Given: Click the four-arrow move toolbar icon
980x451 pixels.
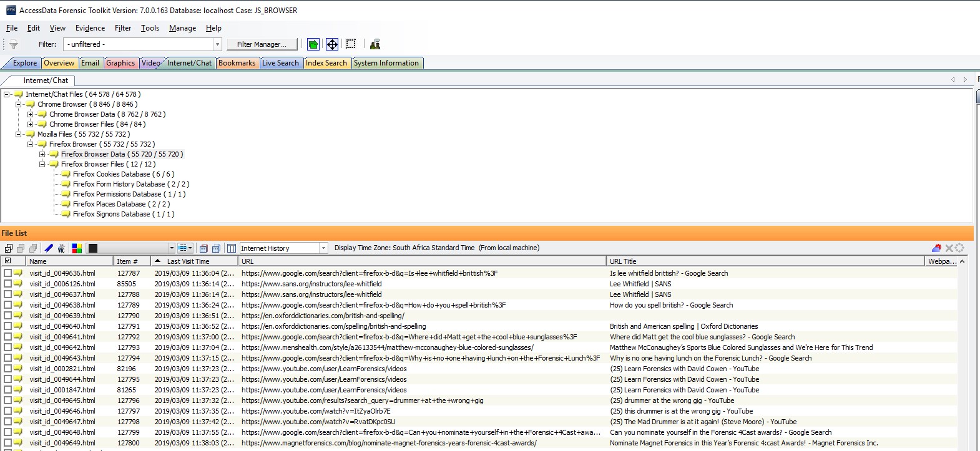Looking at the screenshot, I should click(332, 44).
